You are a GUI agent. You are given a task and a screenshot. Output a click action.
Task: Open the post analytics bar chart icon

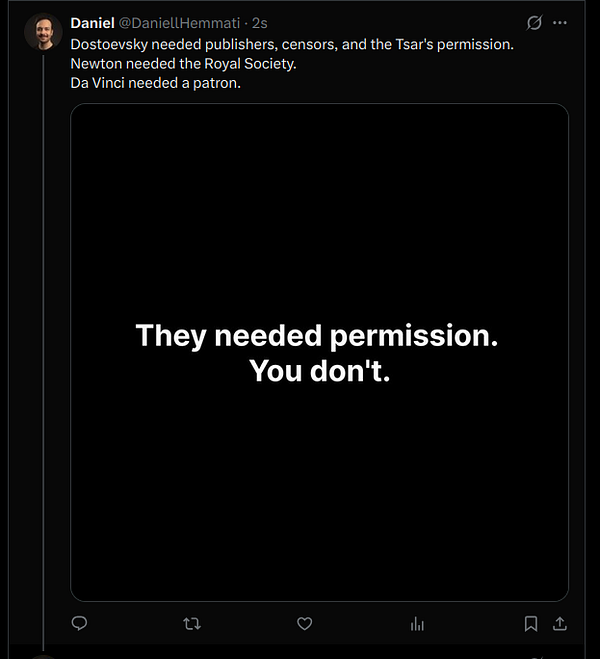point(417,623)
